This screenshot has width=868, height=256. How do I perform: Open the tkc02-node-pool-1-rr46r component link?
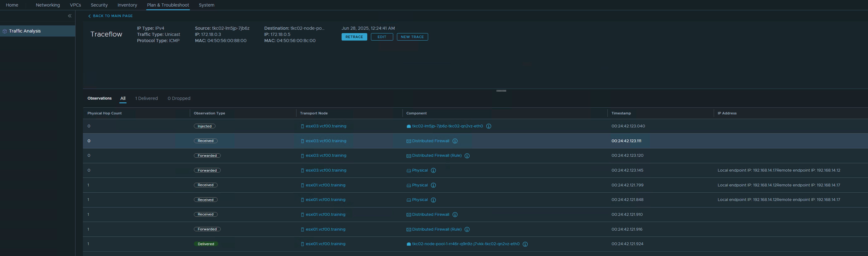pyautogui.click(x=466, y=244)
